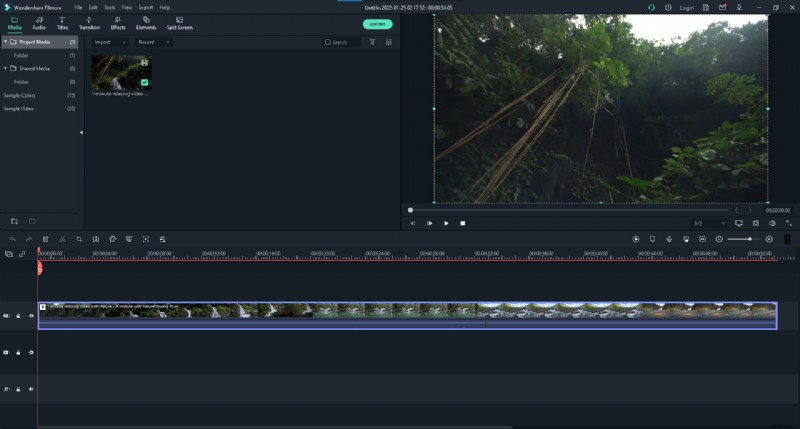Open the Record dropdown
This screenshot has width=800, height=429.
pyautogui.click(x=153, y=42)
